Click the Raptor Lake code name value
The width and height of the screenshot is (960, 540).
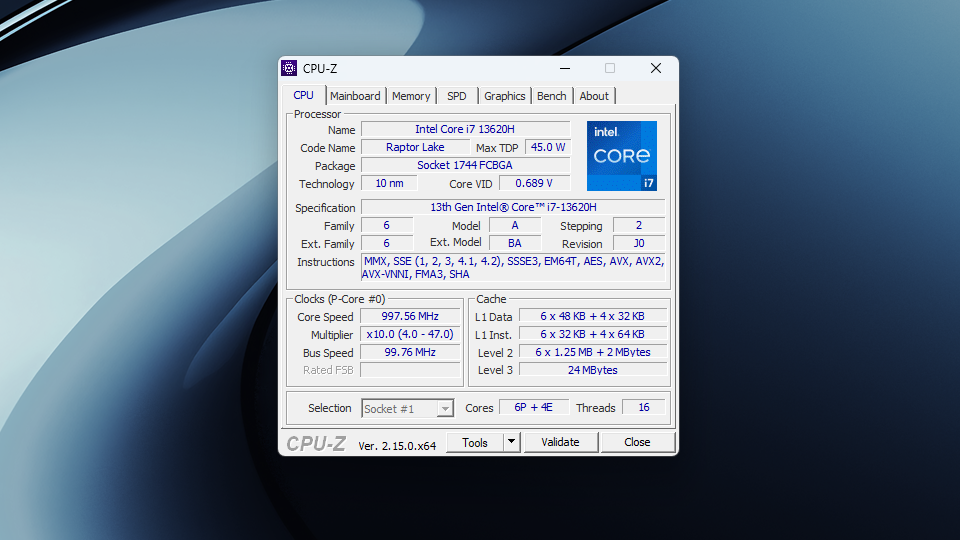[x=415, y=147]
